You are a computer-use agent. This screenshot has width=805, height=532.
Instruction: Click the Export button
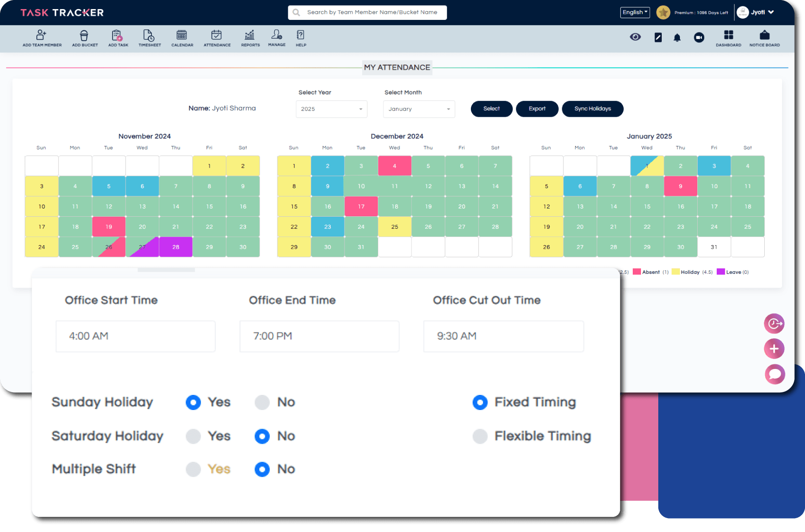click(537, 109)
